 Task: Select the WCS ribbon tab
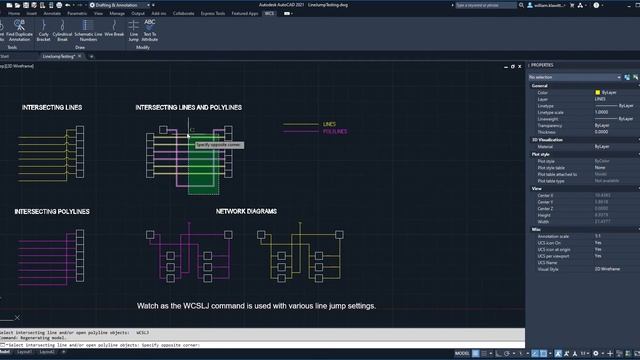[x=269, y=13]
